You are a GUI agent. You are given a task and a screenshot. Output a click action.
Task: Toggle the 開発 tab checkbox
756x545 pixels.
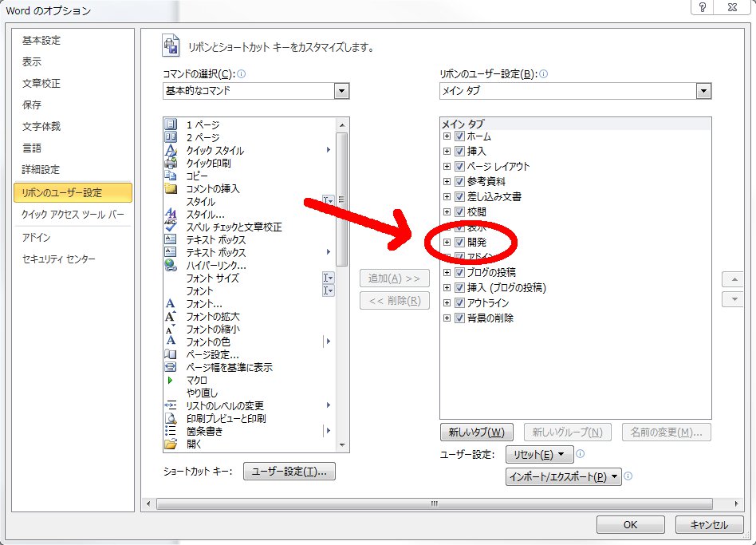(459, 242)
